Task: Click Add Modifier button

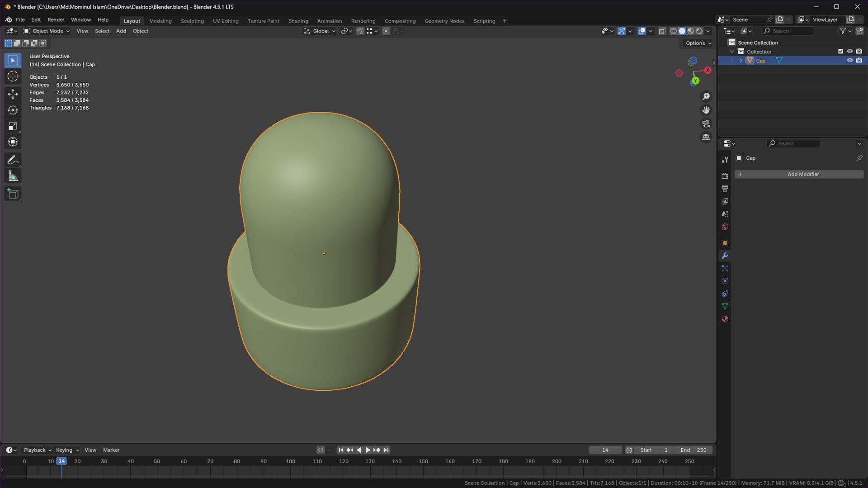Action: point(799,174)
